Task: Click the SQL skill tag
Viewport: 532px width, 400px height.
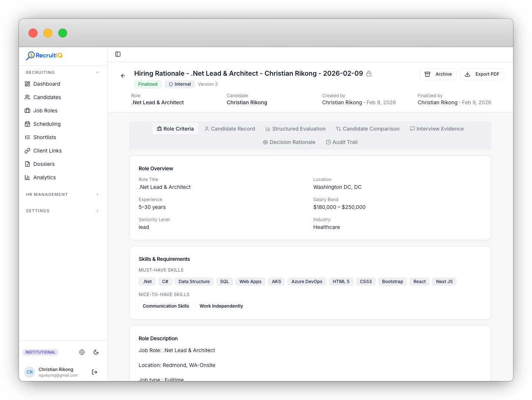Action: [x=225, y=282]
